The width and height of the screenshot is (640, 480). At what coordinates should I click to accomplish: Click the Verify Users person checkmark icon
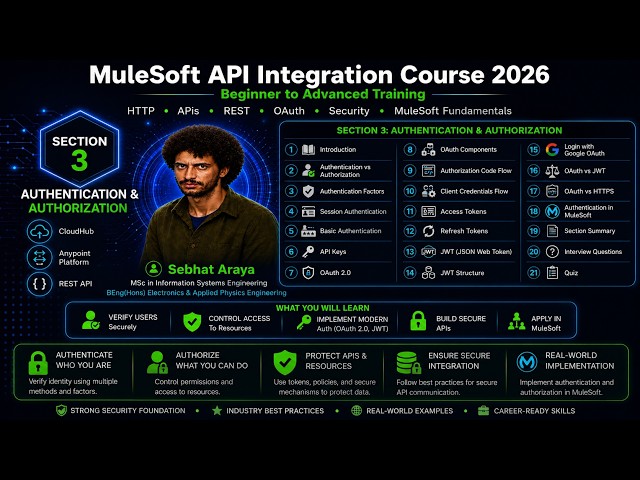click(x=91, y=320)
